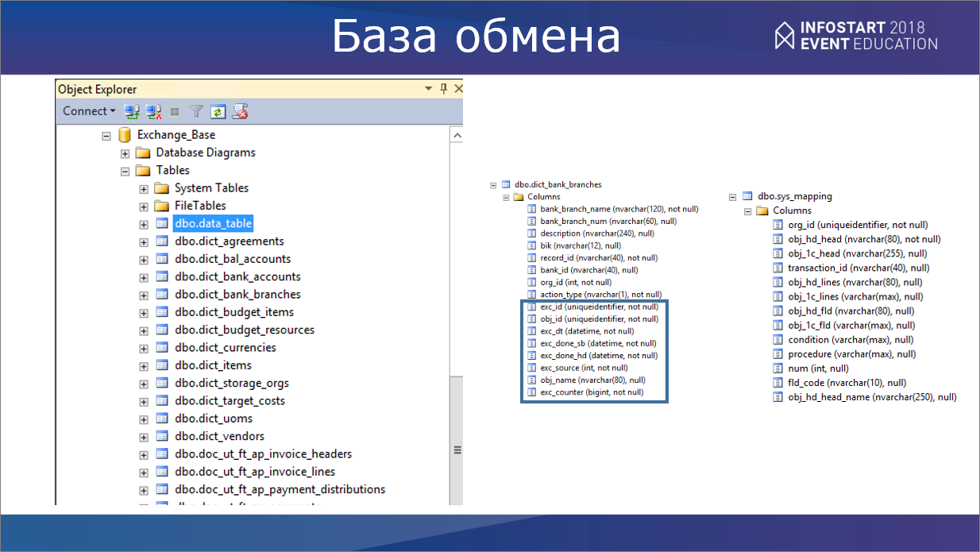980x552 pixels.
Task: Select dbo.doc_ut_ft_ap_payment_distributions table
Action: 280,489
